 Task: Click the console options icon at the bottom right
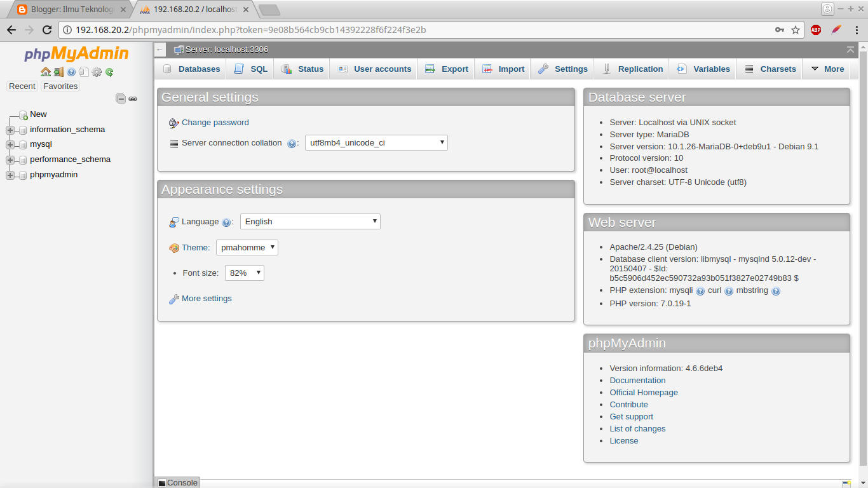click(846, 484)
